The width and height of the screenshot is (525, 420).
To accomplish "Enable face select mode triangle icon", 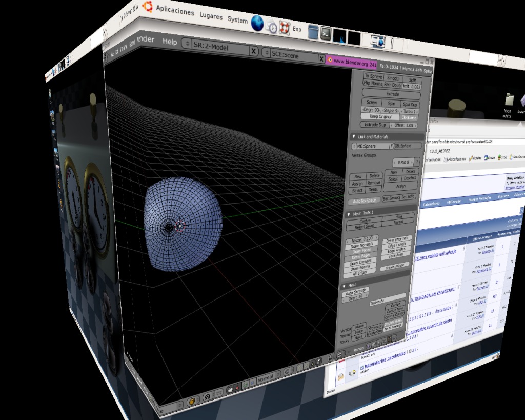I will [312, 364].
